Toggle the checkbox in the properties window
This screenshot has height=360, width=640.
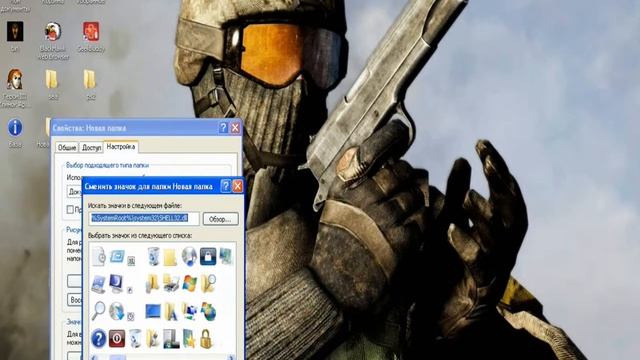70,209
